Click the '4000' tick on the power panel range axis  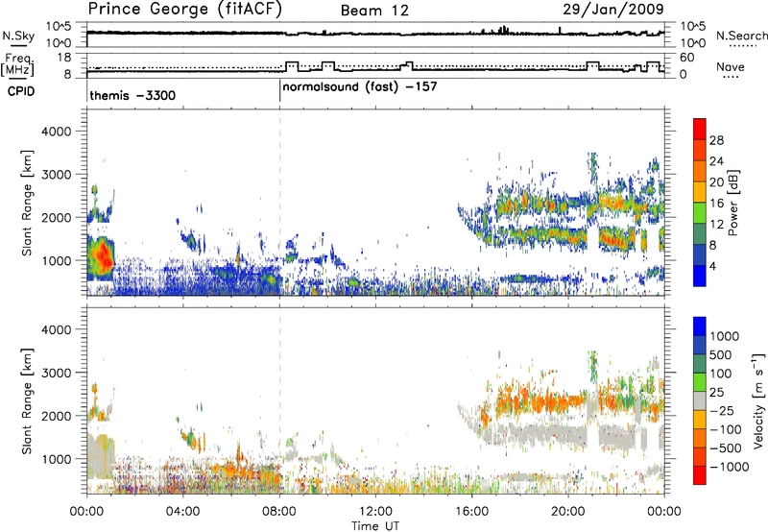56,132
